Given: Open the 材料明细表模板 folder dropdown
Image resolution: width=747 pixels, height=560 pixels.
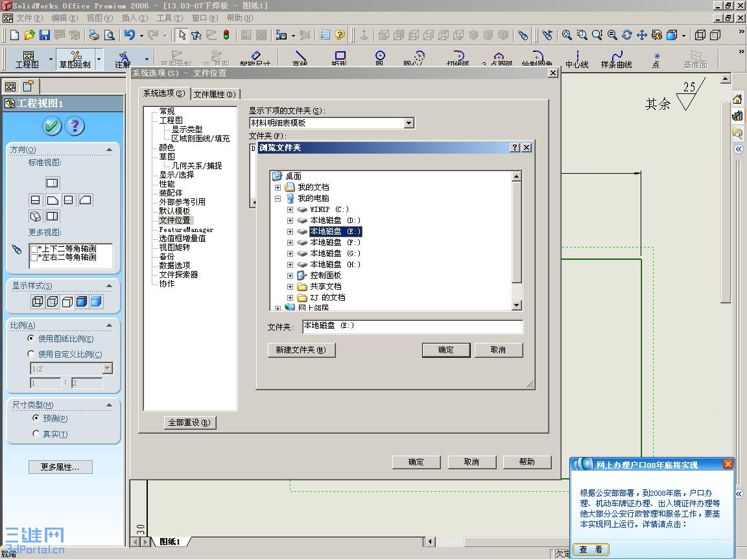Looking at the screenshot, I should pyautogui.click(x=409, y=123).
